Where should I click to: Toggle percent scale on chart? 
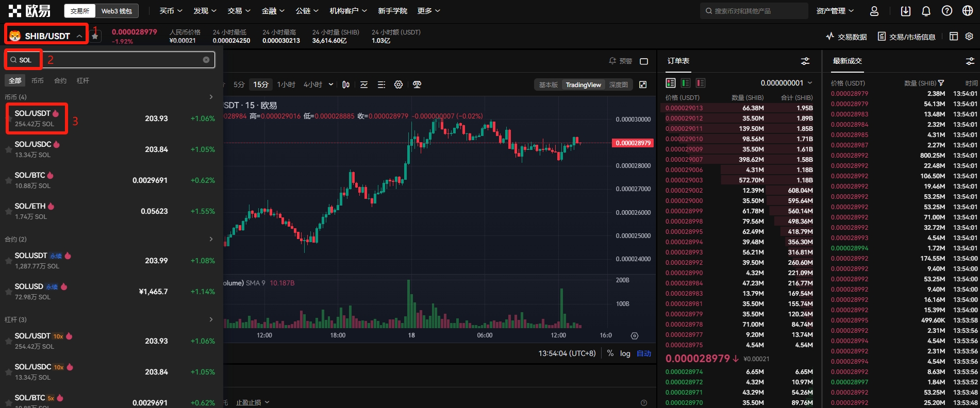[x=610, y=353]
